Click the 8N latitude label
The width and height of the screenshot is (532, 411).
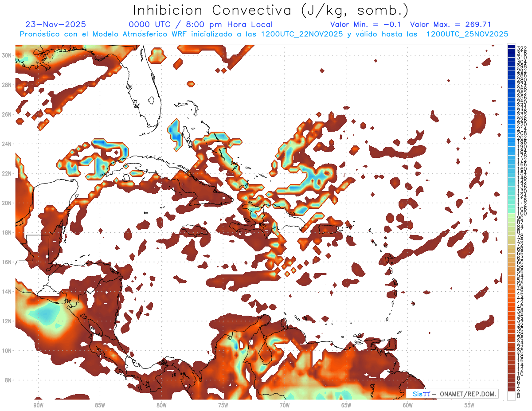point(8,380)
